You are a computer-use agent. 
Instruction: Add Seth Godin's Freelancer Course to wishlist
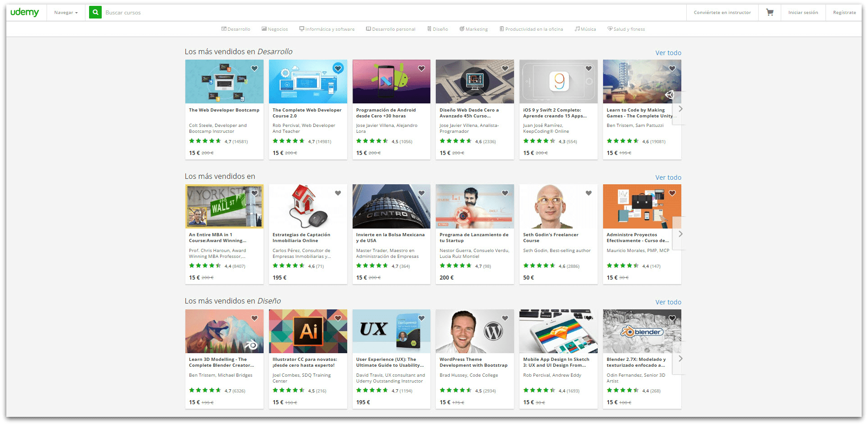[x=589, y=193]
